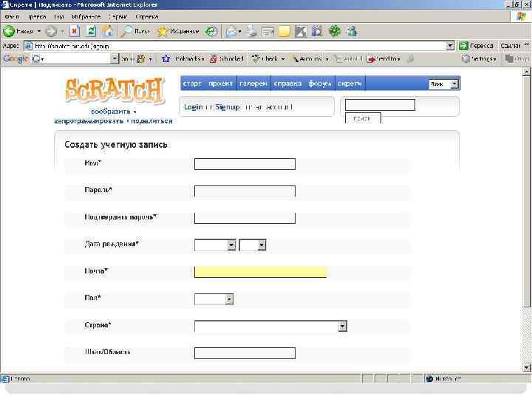Viewport: 532px width, 399px height.
Task: Click the username (Имя) input field
Action: click(x=245, y=164)
